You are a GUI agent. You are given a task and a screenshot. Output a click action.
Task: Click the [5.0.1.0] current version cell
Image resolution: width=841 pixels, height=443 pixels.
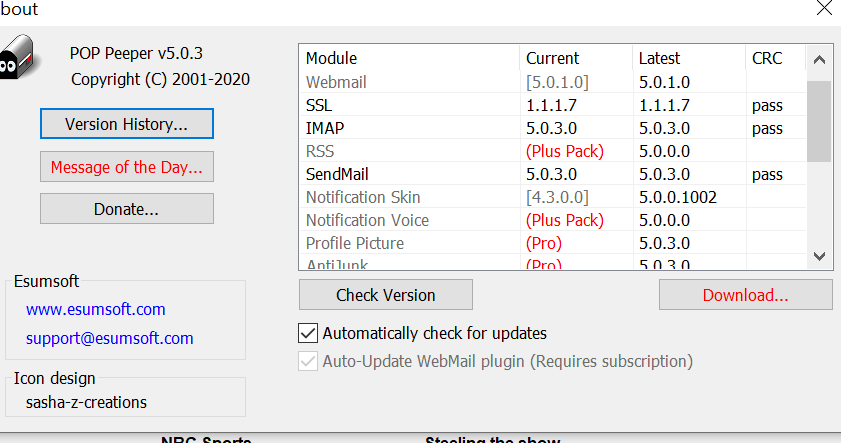coord(557,82)
